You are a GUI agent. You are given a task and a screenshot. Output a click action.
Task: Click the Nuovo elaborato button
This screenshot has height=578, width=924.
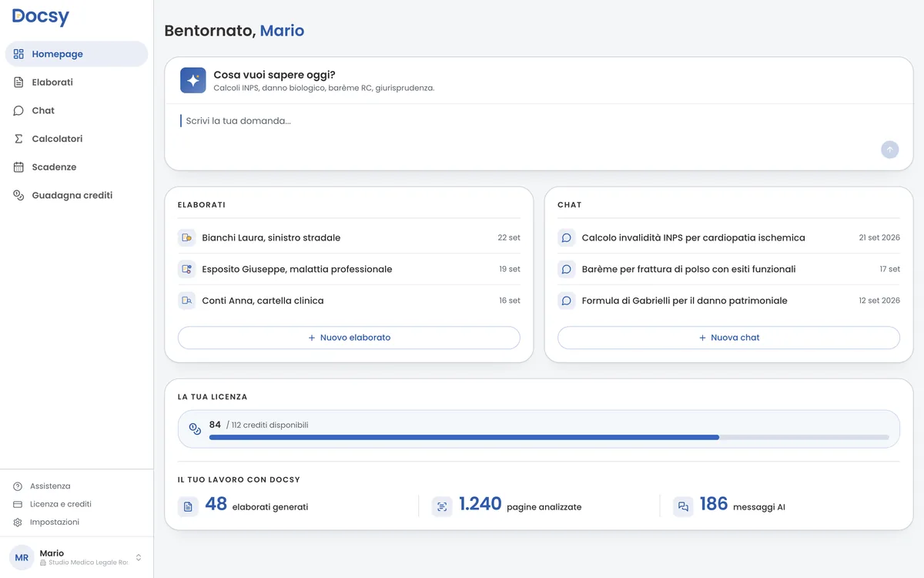coord(349,338)
